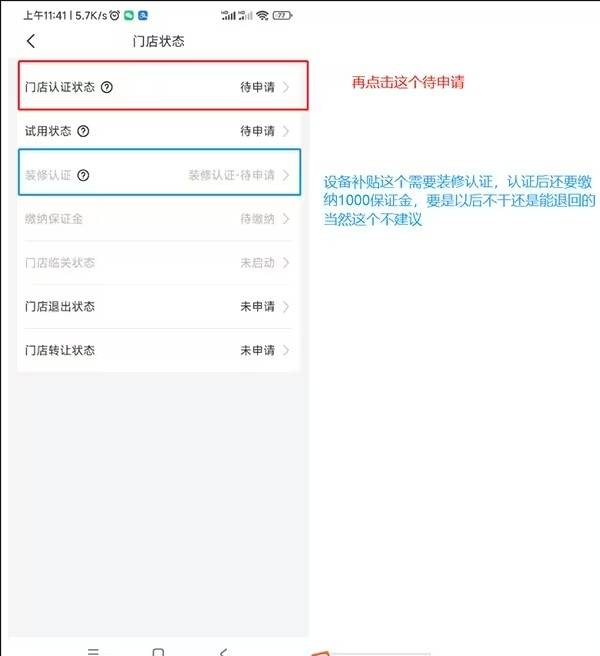The height and width of the screenshot is (656, 600).
Task: Expand chevron on 门店转让状态 row
Action: [x=286, y=350]
